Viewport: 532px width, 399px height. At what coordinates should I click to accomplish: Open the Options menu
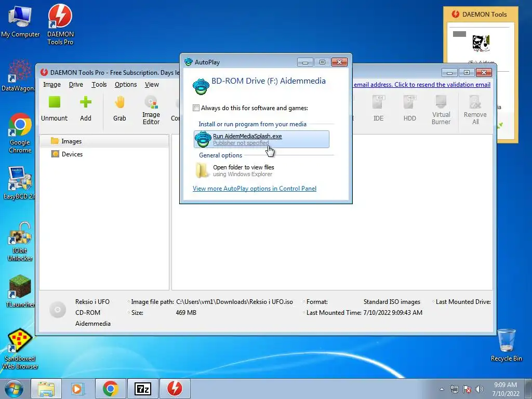click(x=126, y=85)
